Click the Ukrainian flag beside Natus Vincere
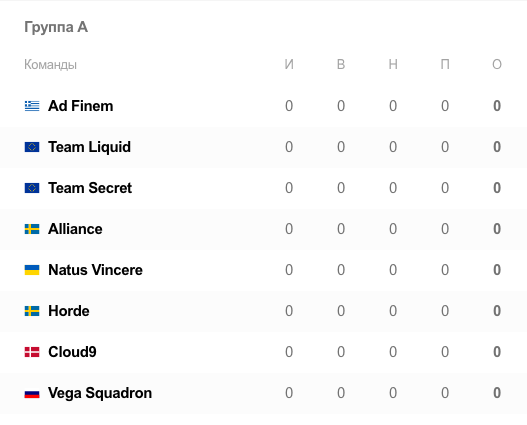Screen dimensions: 527x425 pyautogui.click(x=32, y=270)
